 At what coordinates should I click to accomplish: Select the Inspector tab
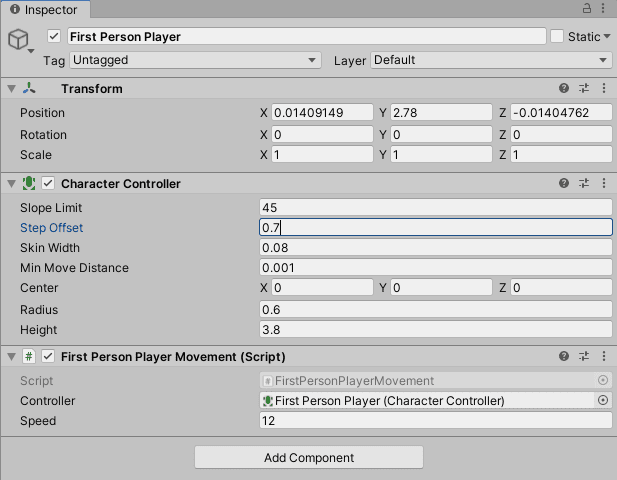(x=43, y=10)
